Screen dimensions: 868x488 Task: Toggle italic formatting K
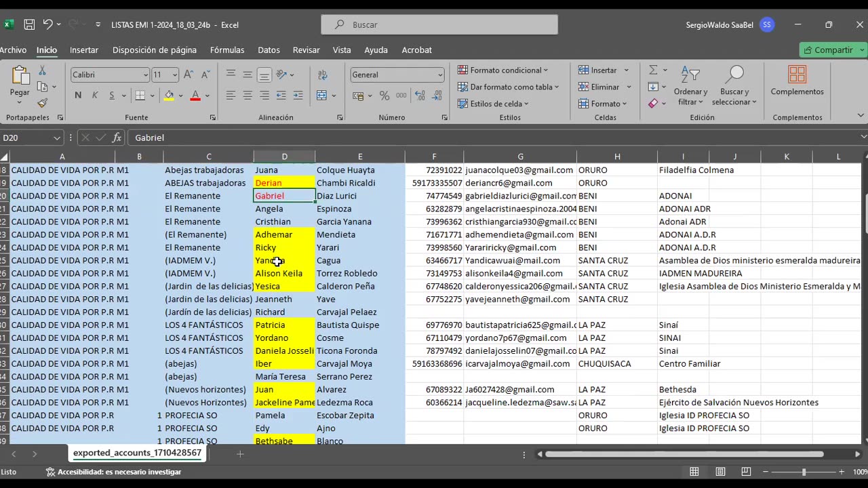coord(95,96)
